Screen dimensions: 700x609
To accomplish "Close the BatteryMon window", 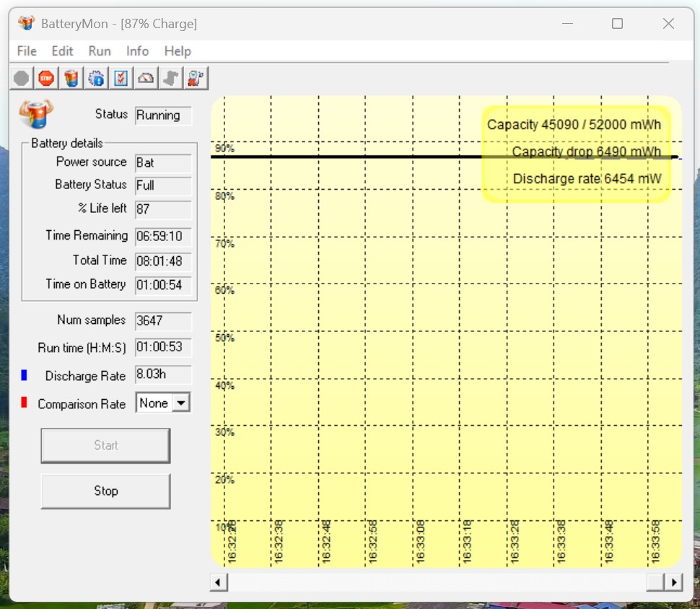I will (x=668, y=23).
